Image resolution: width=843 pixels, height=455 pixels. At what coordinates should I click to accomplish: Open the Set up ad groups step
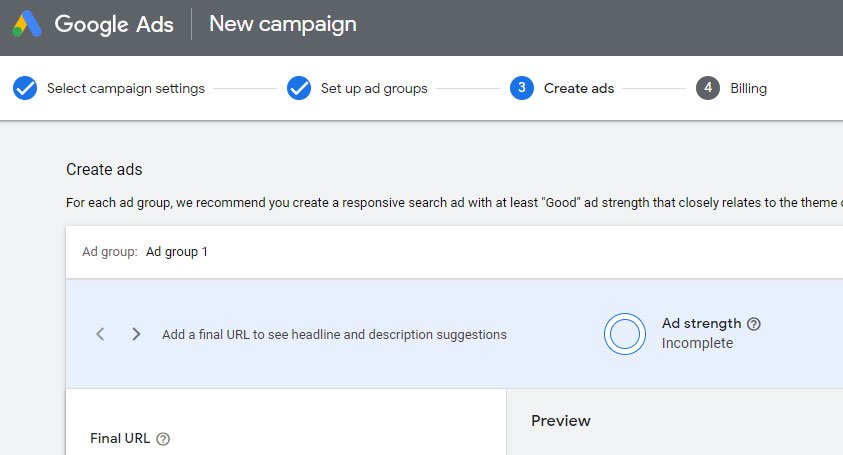pos(374,88)
